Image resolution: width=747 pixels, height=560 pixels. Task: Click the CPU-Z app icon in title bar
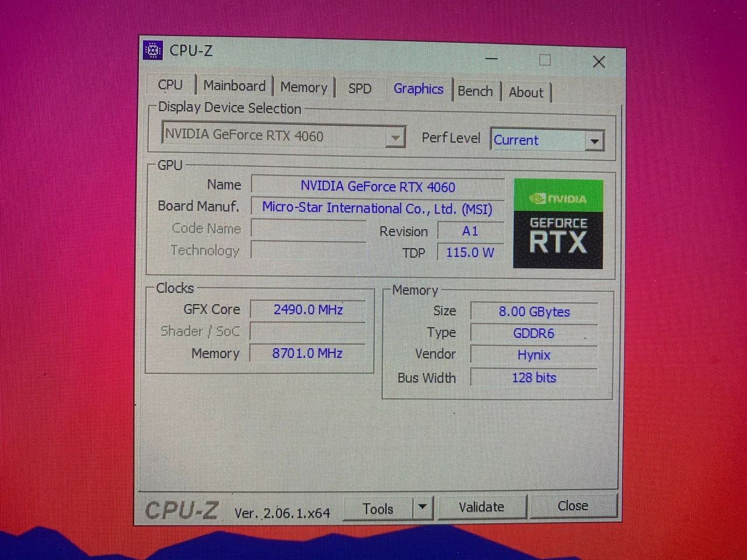tap(153, 51)
